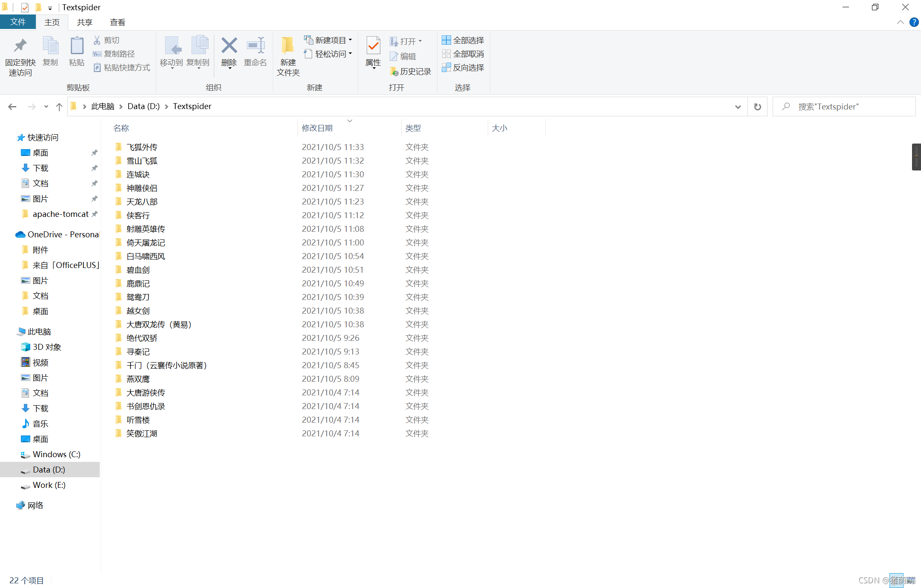Switch to the View (查看) tab
This screenshot has width=921, height=588.
coord(117,22)
